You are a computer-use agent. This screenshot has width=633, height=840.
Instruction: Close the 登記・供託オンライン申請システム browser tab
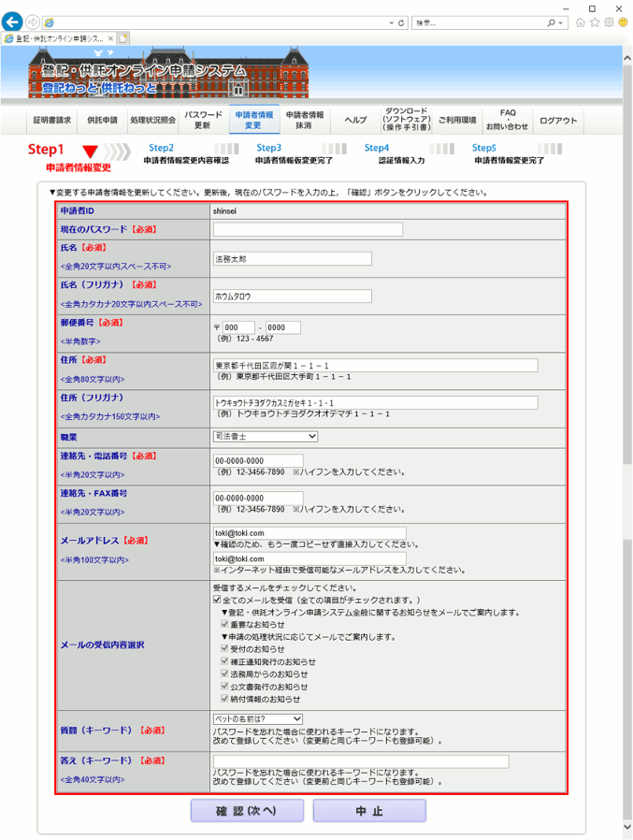click(x=110, y=38)
